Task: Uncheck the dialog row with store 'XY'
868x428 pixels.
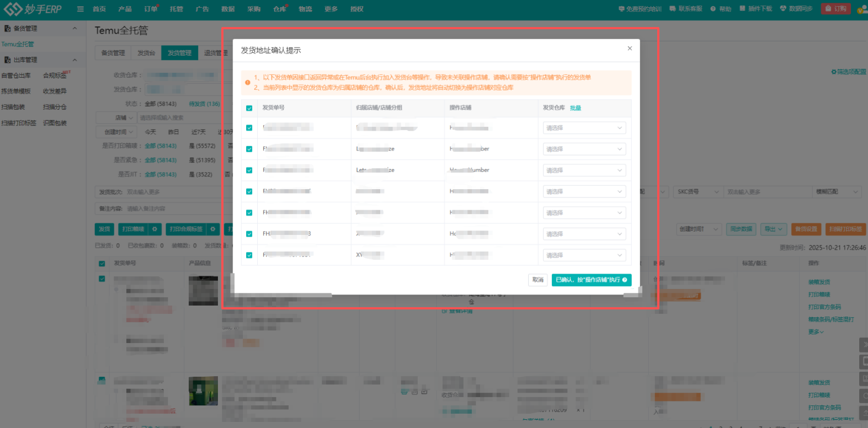Action: click(x=249, y=255)
